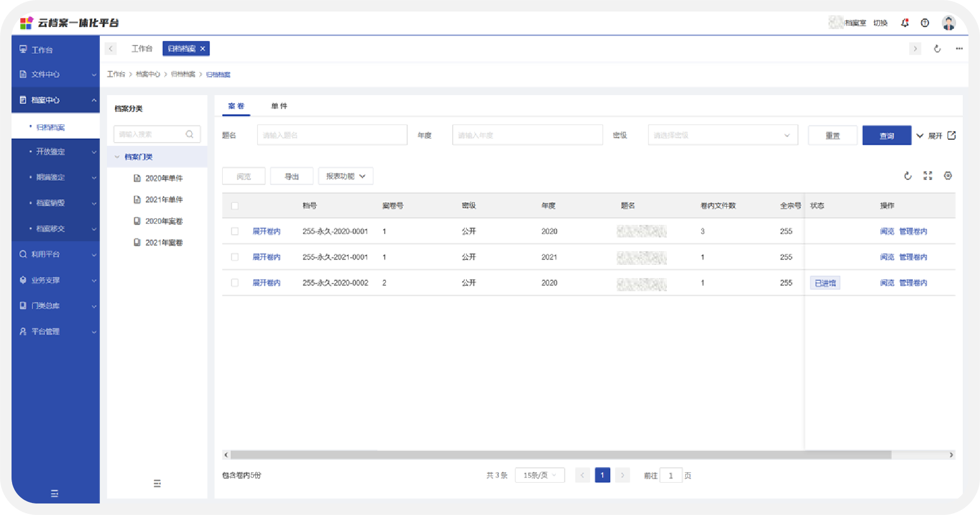The image size is (980, 515).
Task: Check the select-all checkbox in table header
Action: (235, 206)
